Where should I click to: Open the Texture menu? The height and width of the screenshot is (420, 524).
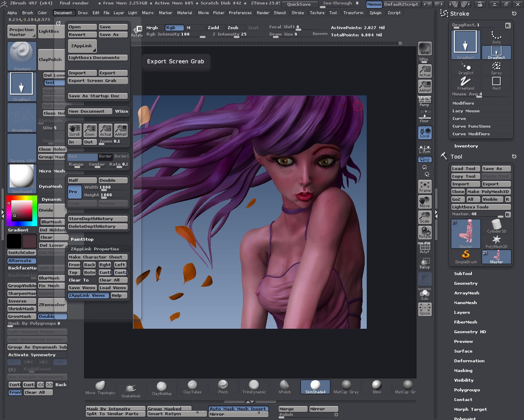pyautogui.click(x=317, y=13)
